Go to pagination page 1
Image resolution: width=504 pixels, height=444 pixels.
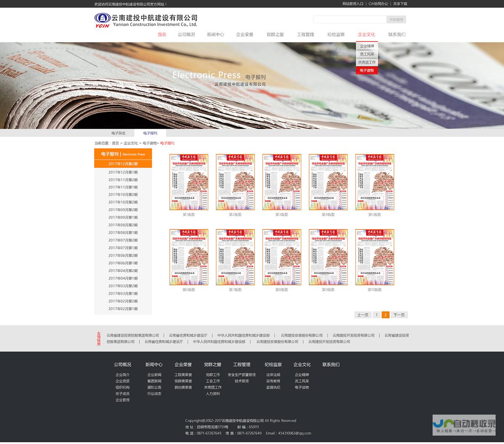[x=377, y=315]
